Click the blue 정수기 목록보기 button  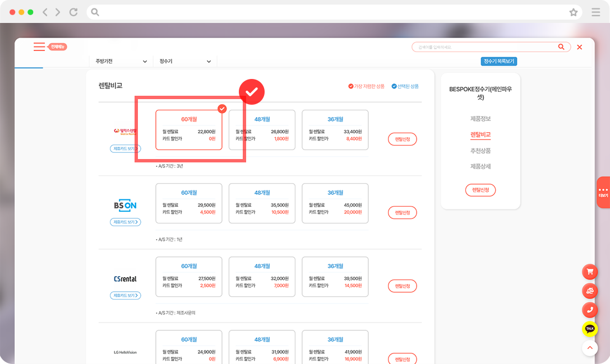498,62
